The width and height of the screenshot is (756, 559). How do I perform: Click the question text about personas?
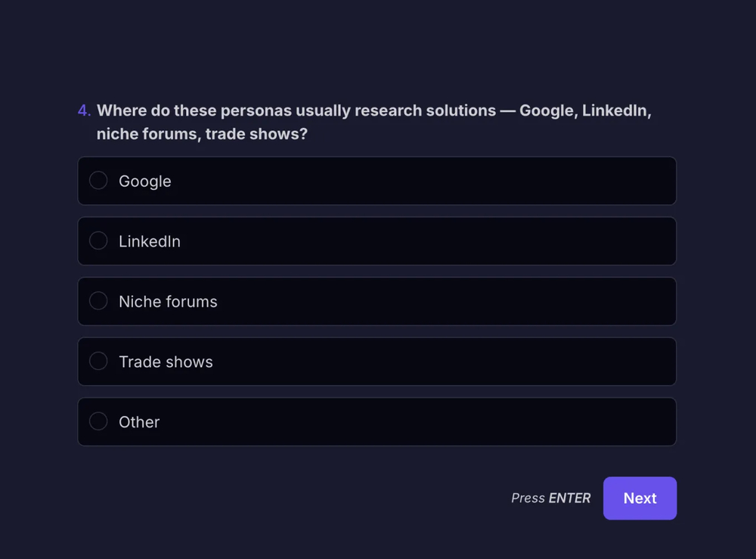pyautogui.click(x=374, y=122)
